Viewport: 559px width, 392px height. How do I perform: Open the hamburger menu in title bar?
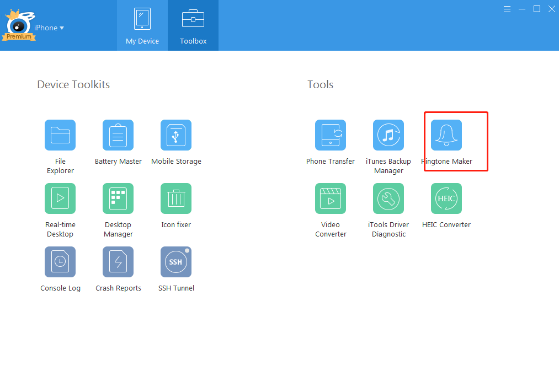pos(507,9)
